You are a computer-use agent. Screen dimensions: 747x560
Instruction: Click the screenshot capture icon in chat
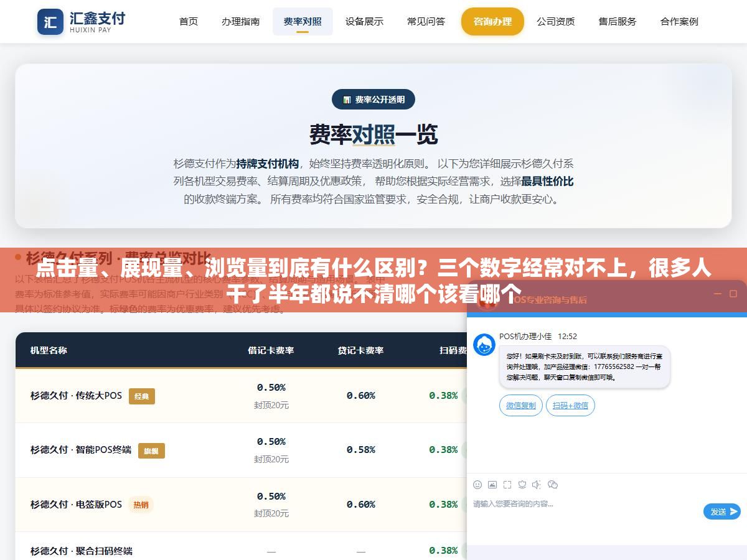click(507, 485)
